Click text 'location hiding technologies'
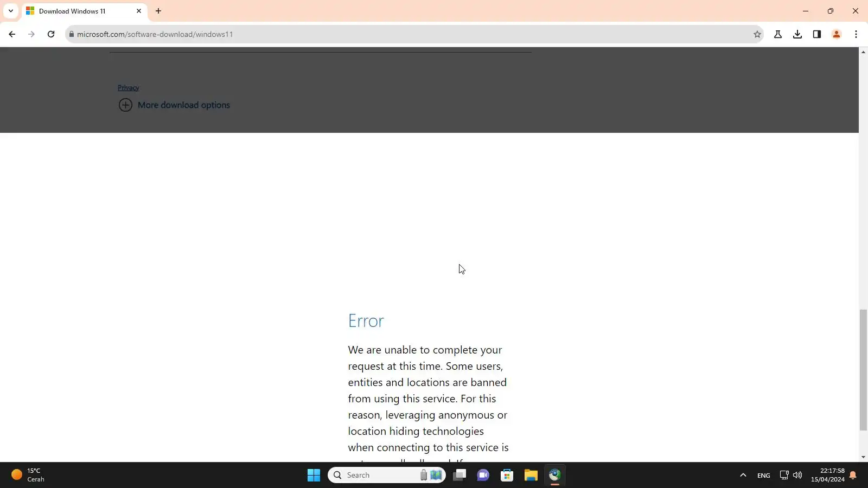This screenshot has height=488, width=868. [416, 432]
